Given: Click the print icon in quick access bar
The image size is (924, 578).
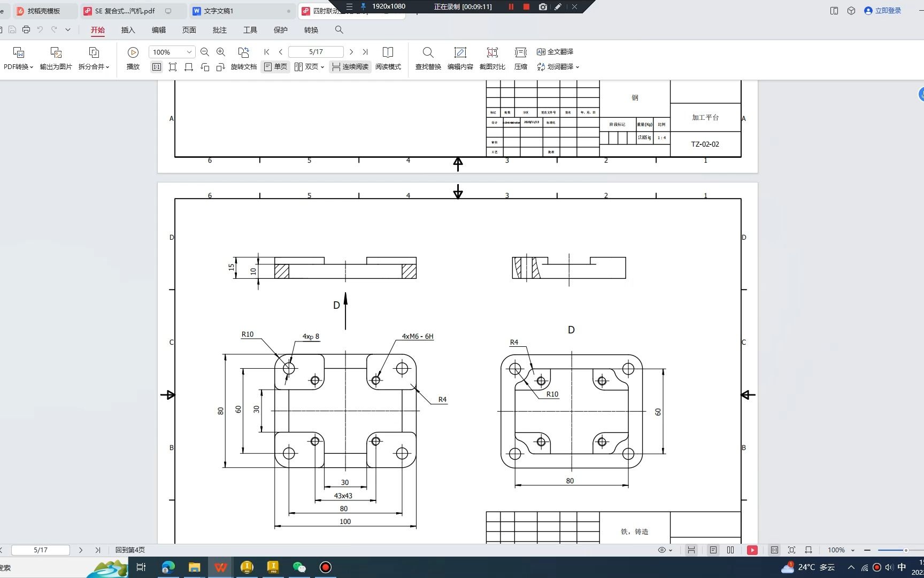Looking at the screenshot, I should pyautogui.click(x=26, y=30).
